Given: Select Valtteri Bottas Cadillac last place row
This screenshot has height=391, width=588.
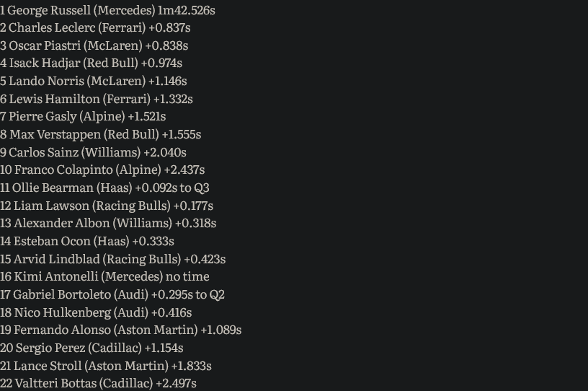Looking at the screenshot, I should tap(98, 384).
